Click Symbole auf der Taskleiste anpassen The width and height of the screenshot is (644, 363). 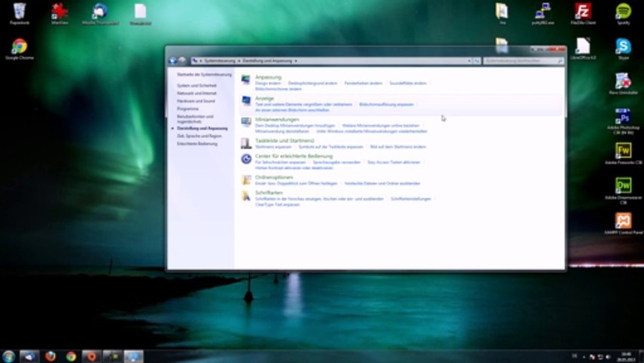(x=331, y=147)
